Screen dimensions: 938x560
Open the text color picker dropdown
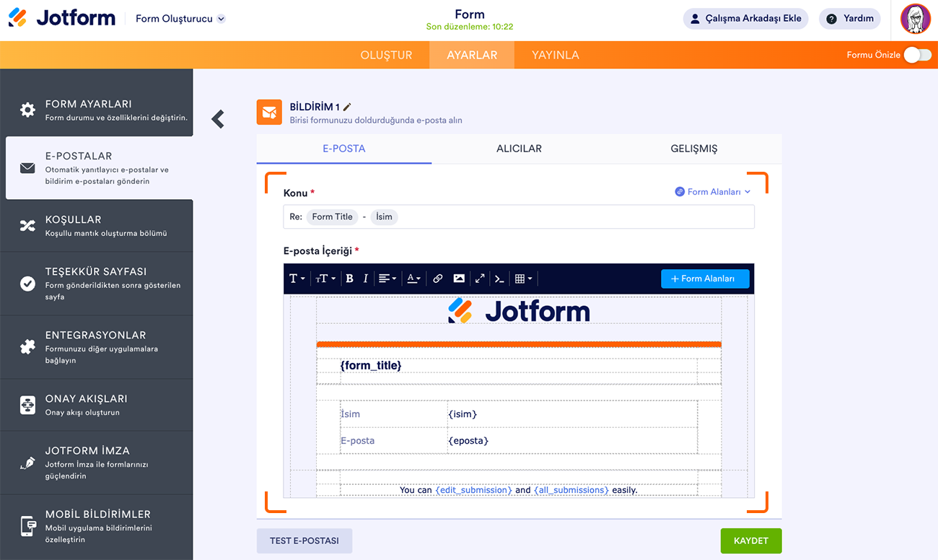tap(413, 279)
